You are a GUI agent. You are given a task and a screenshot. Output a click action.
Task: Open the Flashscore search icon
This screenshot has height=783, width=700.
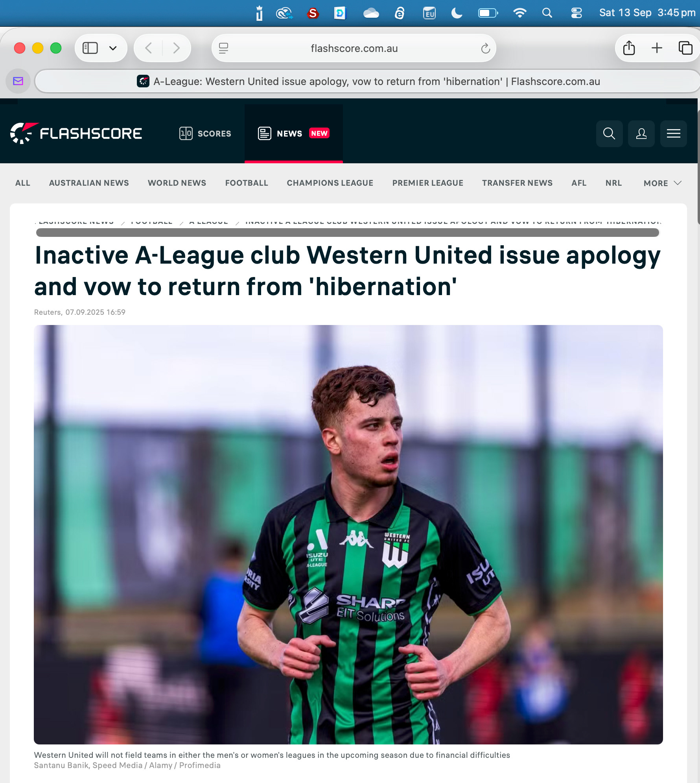pos(609,134)
